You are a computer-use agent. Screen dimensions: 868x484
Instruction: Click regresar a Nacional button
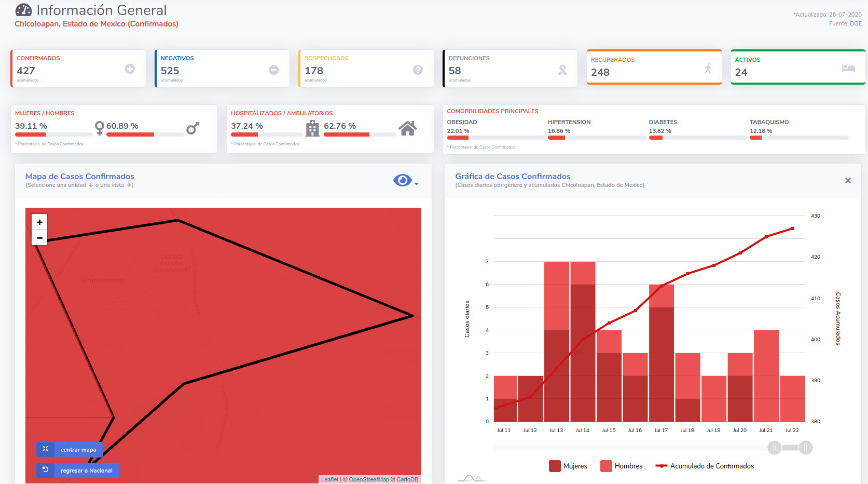click(77, 470)
